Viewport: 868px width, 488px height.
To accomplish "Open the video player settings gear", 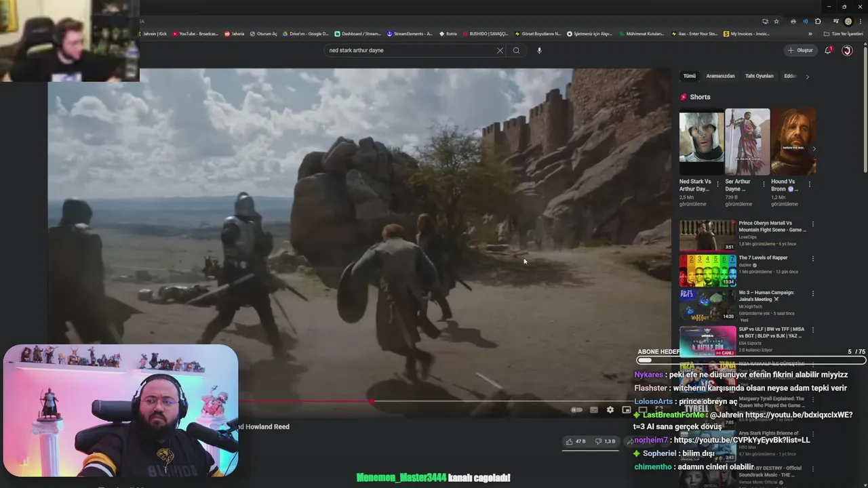I will coord(610,409).
